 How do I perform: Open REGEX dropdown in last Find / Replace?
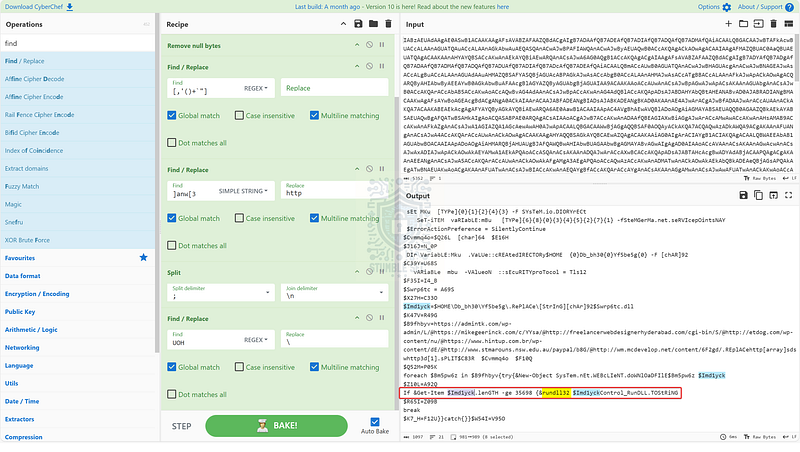(256, 340)
